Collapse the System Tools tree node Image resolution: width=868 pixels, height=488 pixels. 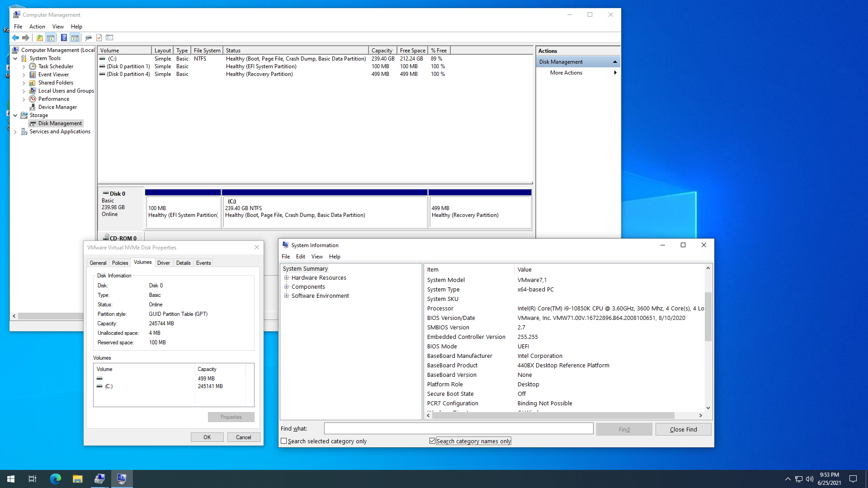tap(15, 58)
